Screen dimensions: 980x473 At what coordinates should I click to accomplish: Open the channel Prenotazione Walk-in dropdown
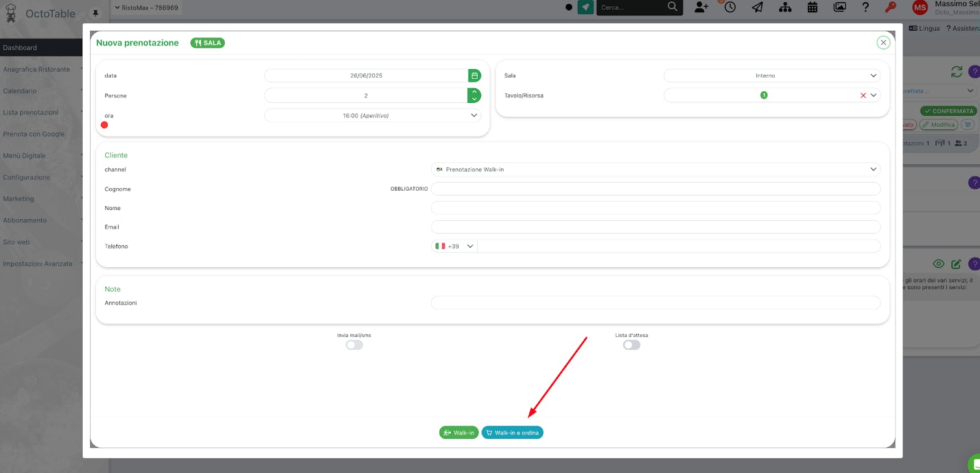[x=656, y=169]
